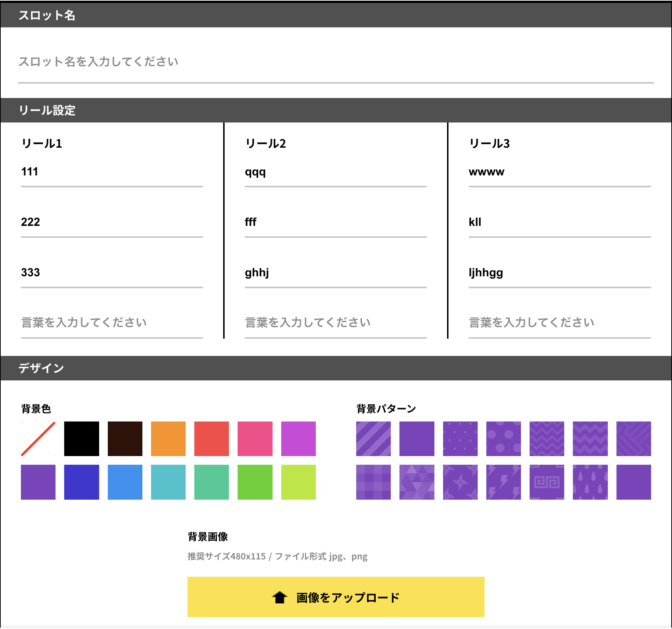672x629 pixels.
Task: Choose the lightning bolt background pattern
Action: point(504,482)
